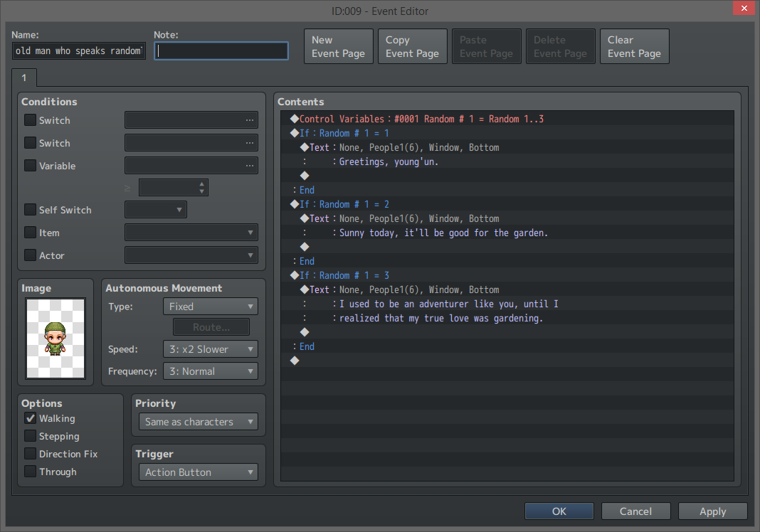Select event page tab 1
This screenshot has width=760, height=532.
pos(23,78)
